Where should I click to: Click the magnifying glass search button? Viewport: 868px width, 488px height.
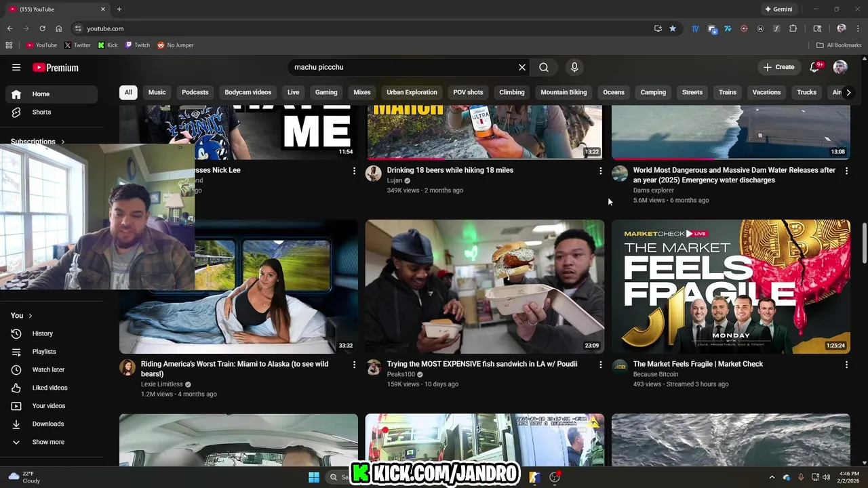pyautogui.click(x=544, y=67)
